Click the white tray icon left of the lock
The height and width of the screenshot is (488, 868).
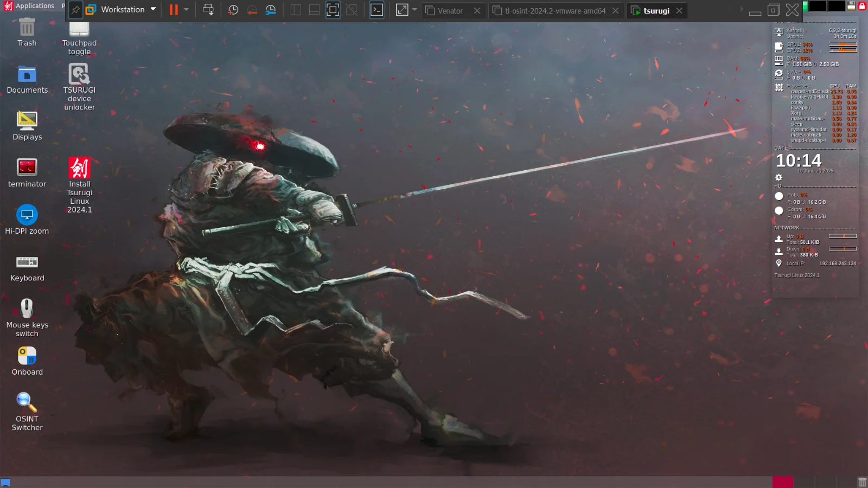pos(851,5)
